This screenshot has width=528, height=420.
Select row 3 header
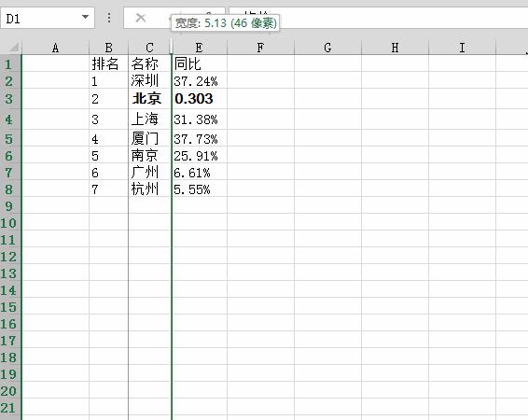click(x=10, y=99)
